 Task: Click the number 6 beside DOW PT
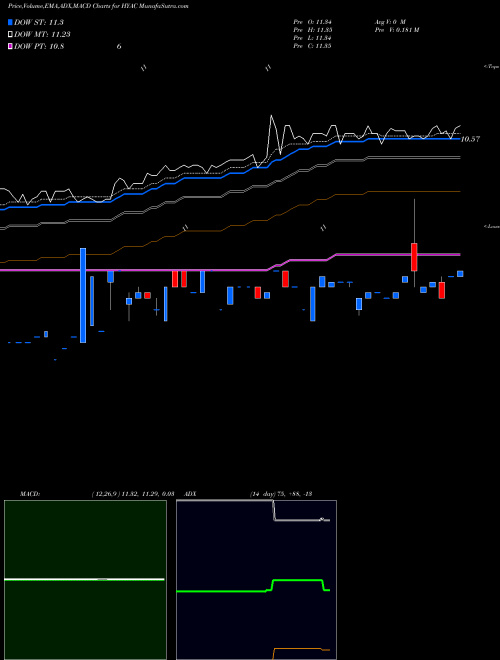(119, 46)
